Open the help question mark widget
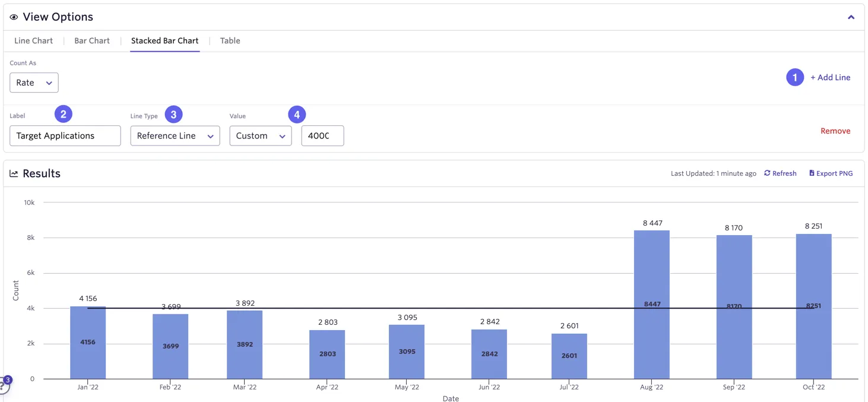868x402 pixels. [4, 385]
